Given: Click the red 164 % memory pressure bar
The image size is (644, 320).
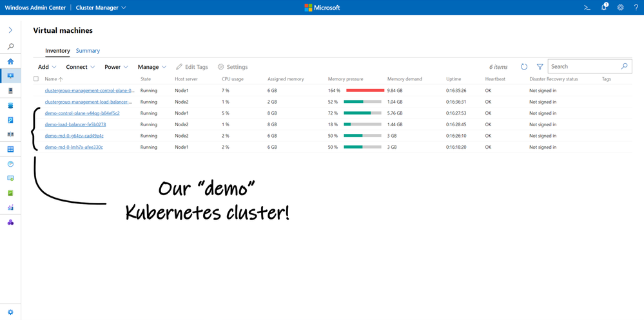Looking at the screenshot, I should (x=365, y=90).
